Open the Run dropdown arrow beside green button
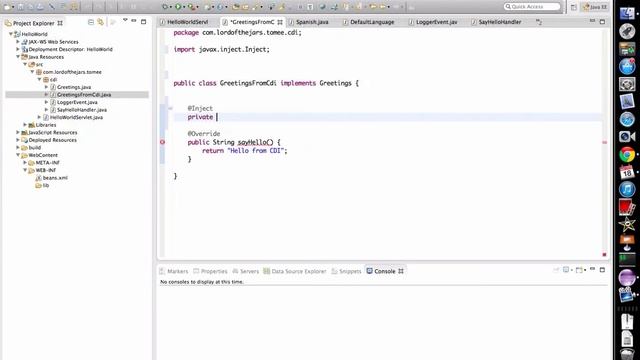The width and height of the screenshot is (640, 360). (184, 7)
